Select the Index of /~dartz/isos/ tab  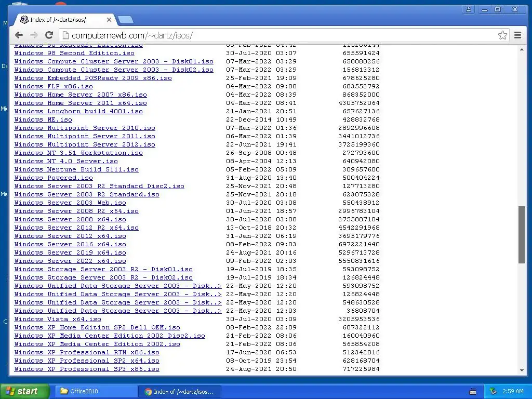pos(65,20)
